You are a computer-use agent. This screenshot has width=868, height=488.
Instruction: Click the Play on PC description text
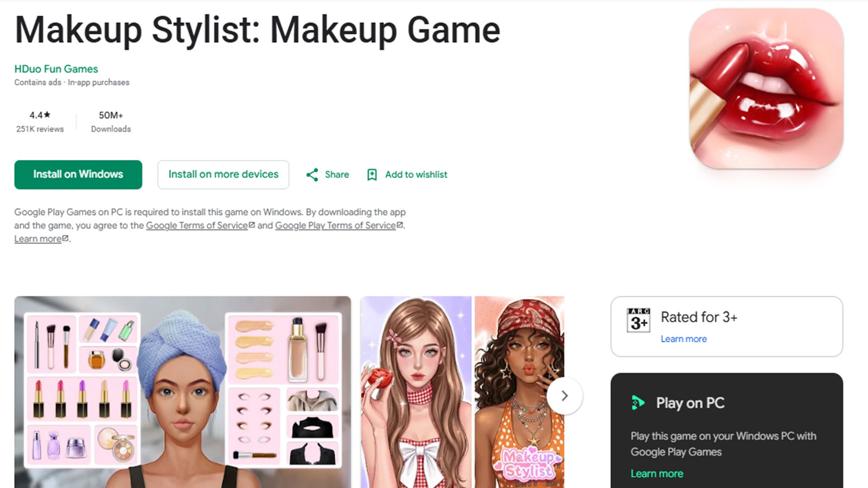pos(723,444)
